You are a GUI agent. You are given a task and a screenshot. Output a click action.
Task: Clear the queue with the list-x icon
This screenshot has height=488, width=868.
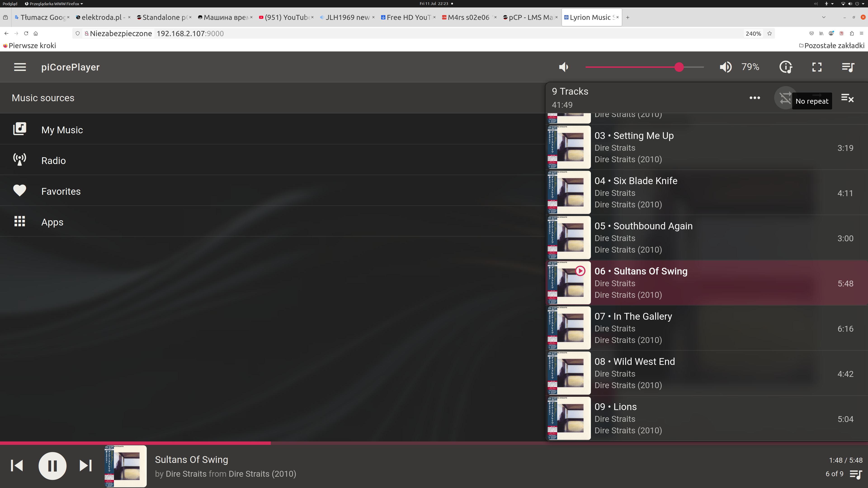click(x=847, y=98)
